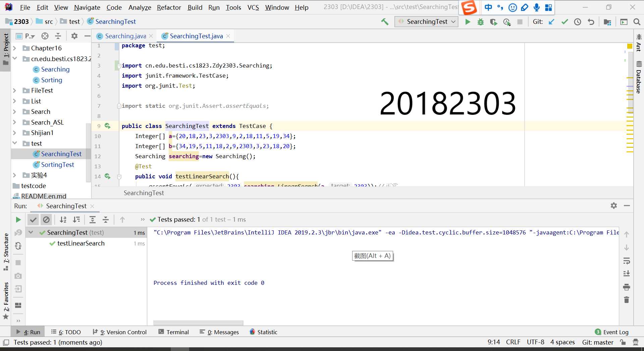Open the Database side panel
644x351 pixels.
click(639, 78)
